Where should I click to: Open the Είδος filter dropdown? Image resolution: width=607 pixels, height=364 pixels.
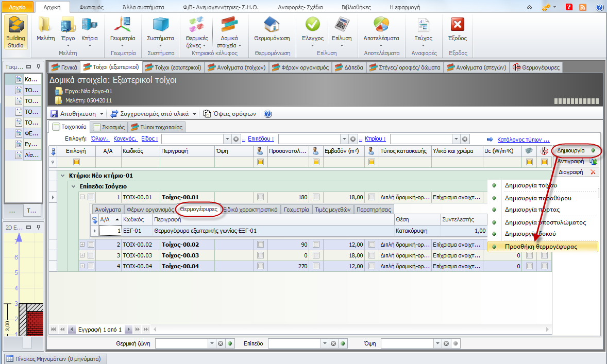(x=228, y=139)
